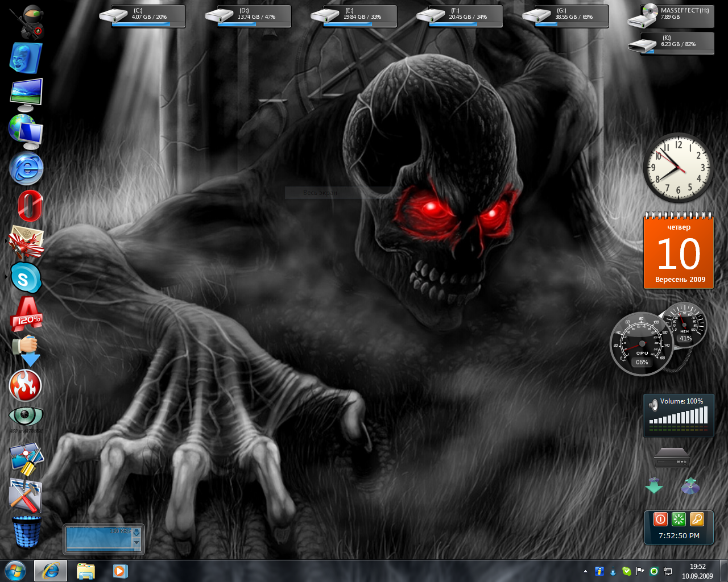The height and width of the screenshot is (582, 728).
Task: Open the Windows Start menu
Action: [x=15, y=571]
